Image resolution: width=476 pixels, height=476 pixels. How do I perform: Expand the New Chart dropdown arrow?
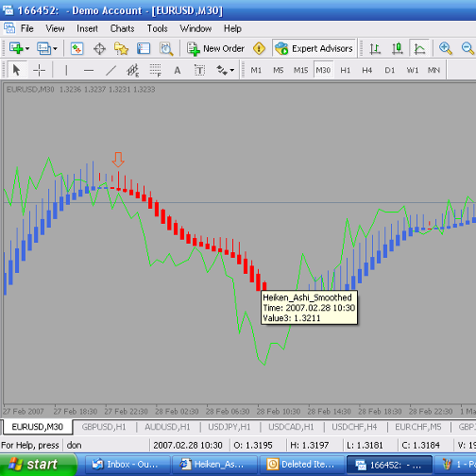pyautogui.click(x=27, y=49)
